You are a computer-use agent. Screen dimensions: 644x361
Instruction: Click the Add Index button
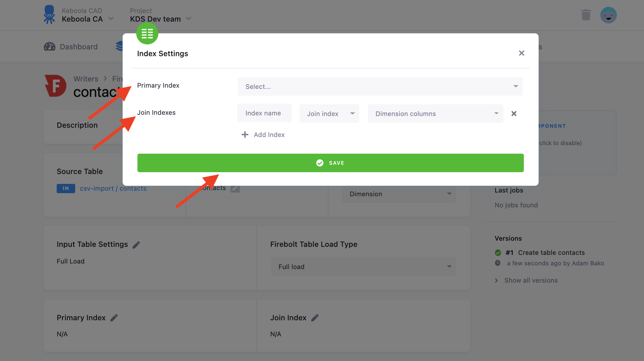[263, 135]
